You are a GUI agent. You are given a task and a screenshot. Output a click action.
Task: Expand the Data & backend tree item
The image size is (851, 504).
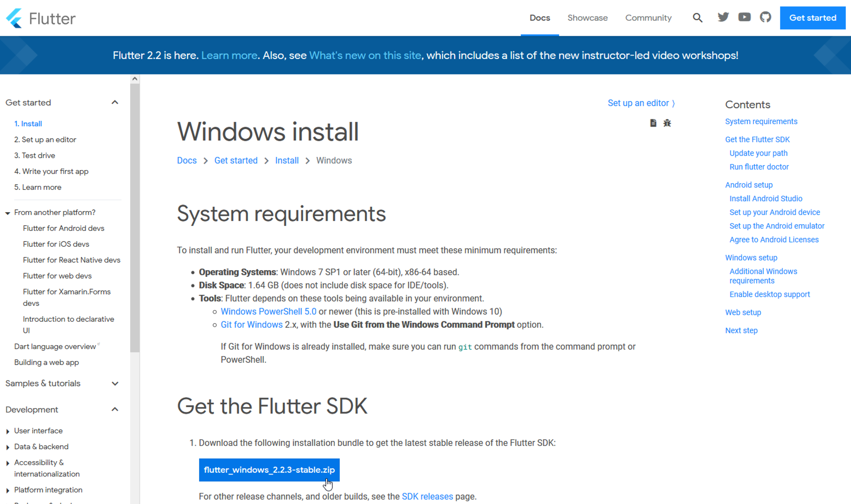(x=8, y=447)
